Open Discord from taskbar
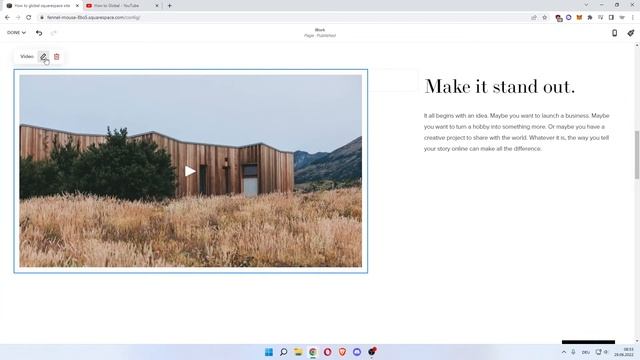This screenshot has width=640, height=360. click(357, 352)
